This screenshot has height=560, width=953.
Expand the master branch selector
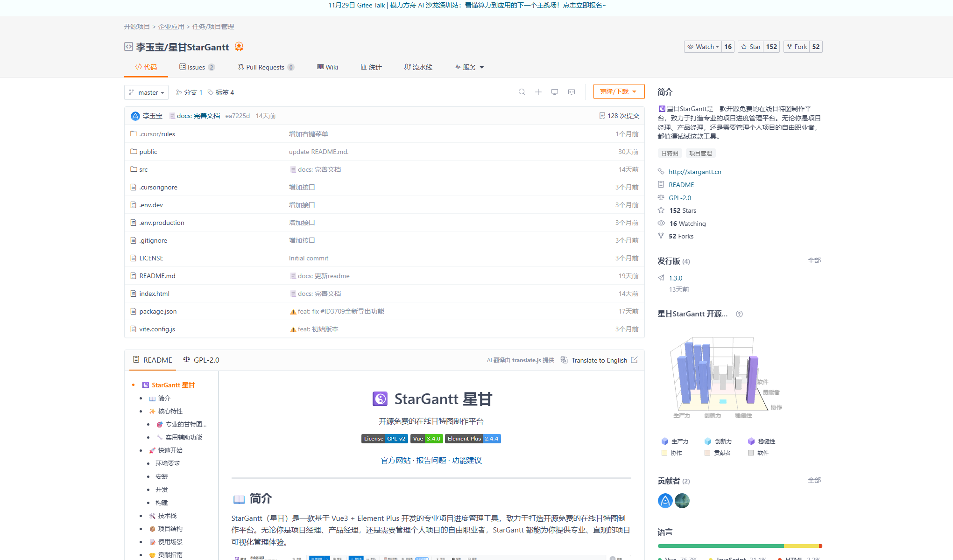point(146,92)
